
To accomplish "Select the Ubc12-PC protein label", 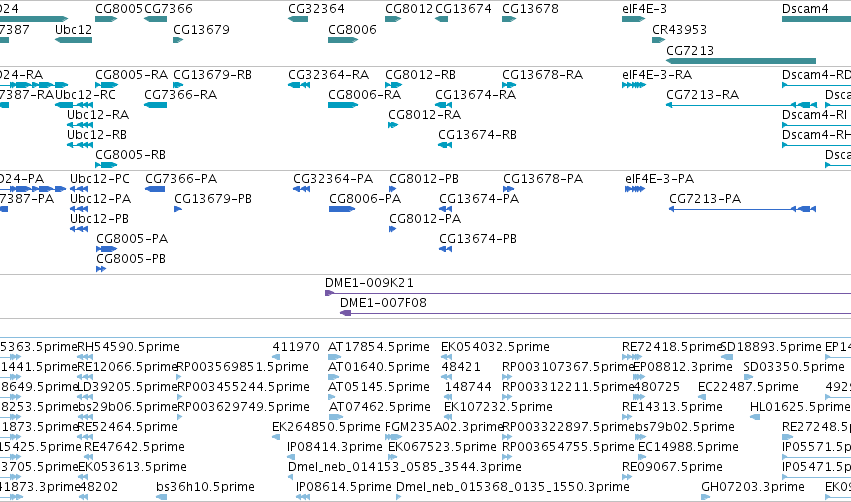I will 100,179.
